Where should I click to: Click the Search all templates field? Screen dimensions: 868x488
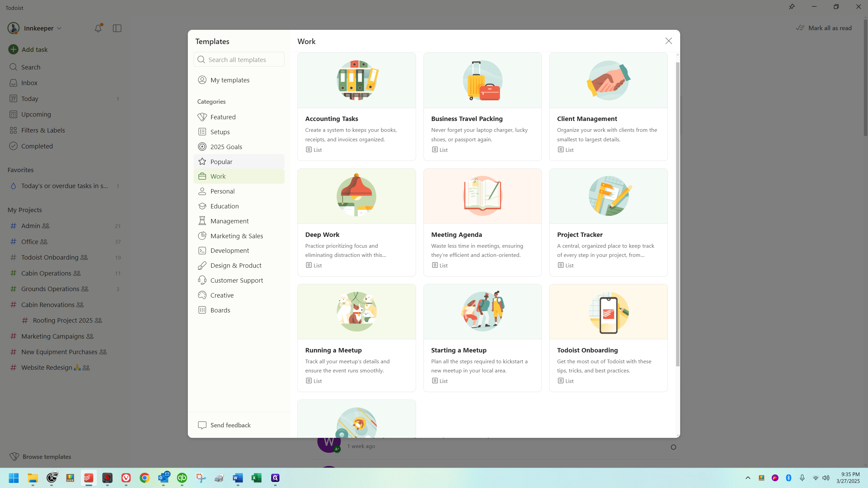pos(239,60)
